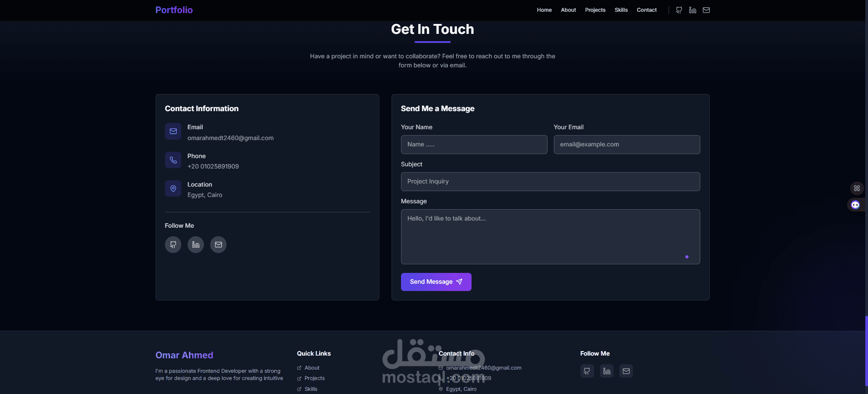Viewport: 868px width, 394px height.
Task: Open GitHub icon in top navbar
Action: click(x=679, y=10)
